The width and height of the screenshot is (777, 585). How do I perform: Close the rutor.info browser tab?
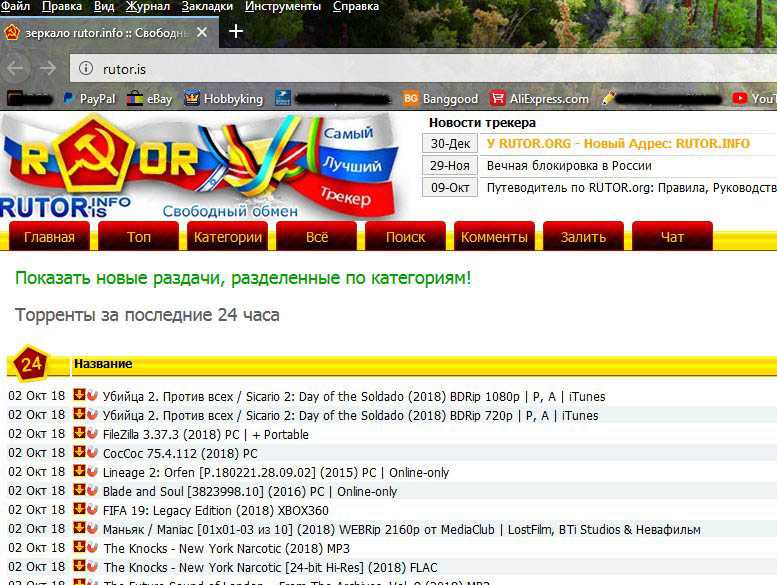click(x=202, y=32)
